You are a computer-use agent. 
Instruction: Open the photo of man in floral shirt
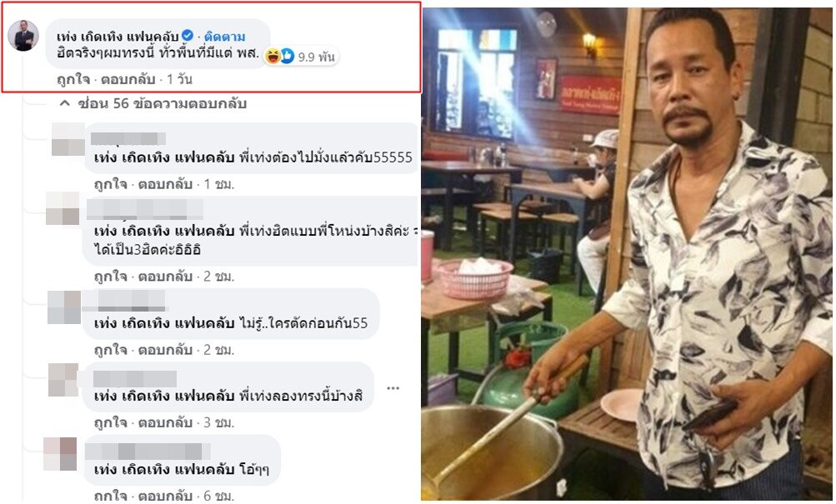point(627,253)
